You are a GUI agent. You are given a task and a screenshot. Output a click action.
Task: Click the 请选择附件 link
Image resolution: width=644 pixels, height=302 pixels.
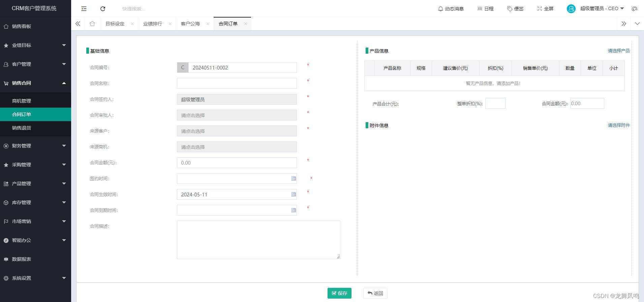(x=619, y=125)
